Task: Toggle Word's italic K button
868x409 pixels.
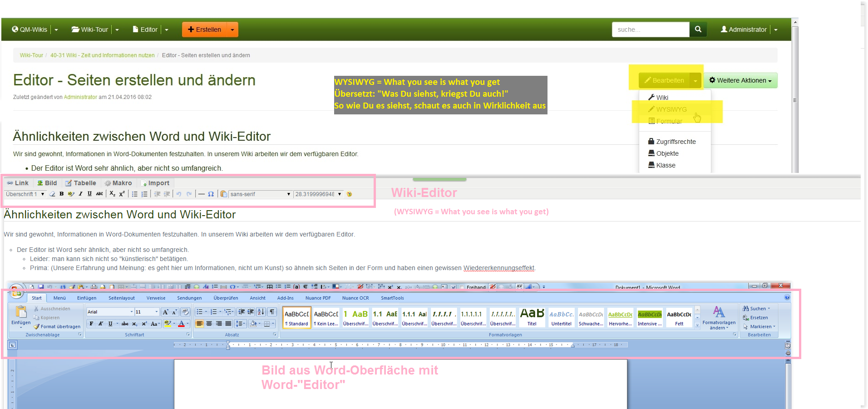Action: [x=101, y=324]
